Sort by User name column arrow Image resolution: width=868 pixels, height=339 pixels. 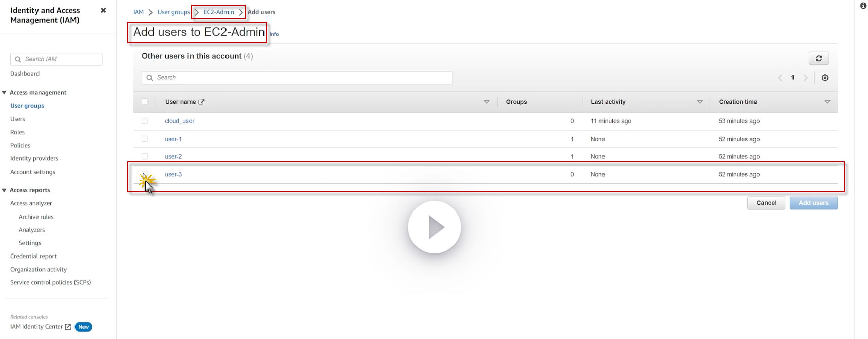click(x=487, y=102)
